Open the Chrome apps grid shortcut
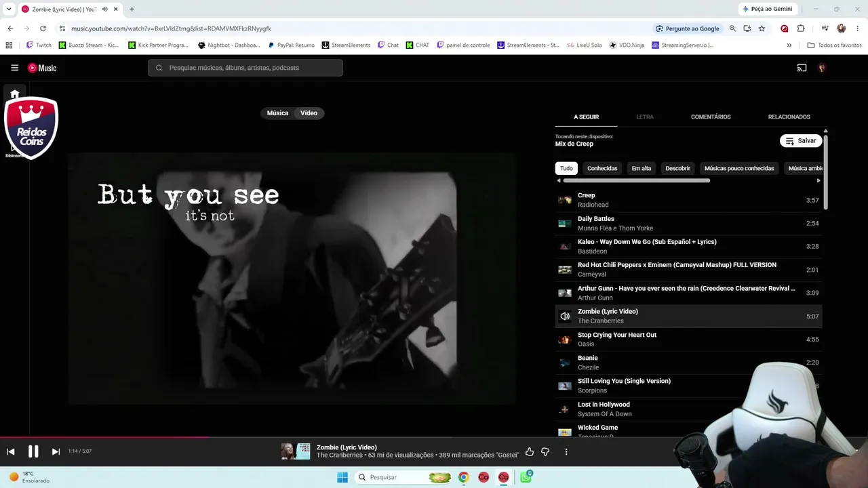Image resolution: width=868 pixels, height=488 pixels. tap(9, 45)
